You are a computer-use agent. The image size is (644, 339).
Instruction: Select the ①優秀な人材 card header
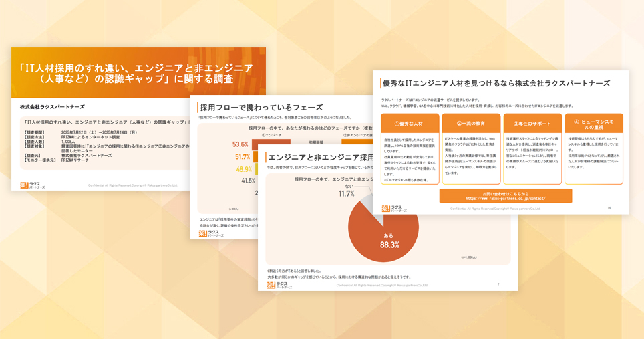click(x=410, y=123)
